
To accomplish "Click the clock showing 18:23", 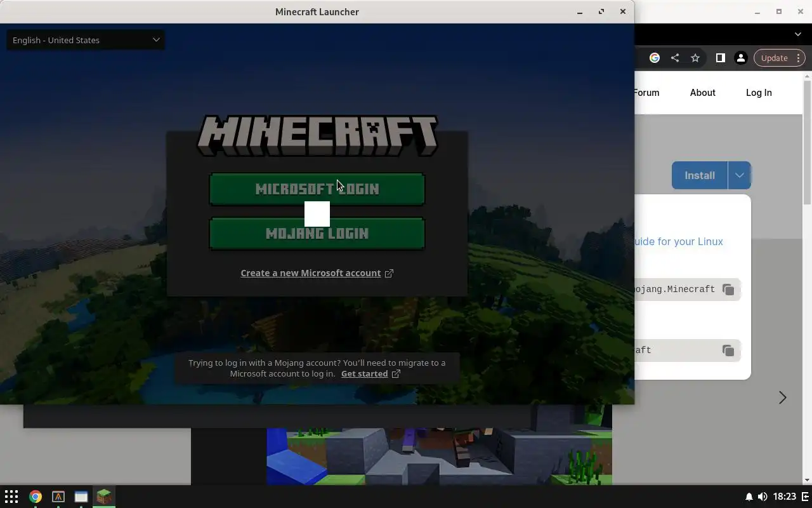I will coord(785,497).
